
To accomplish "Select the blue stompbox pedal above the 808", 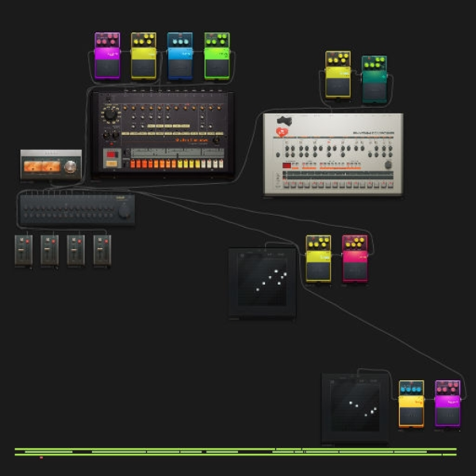I will click(180, 56).
